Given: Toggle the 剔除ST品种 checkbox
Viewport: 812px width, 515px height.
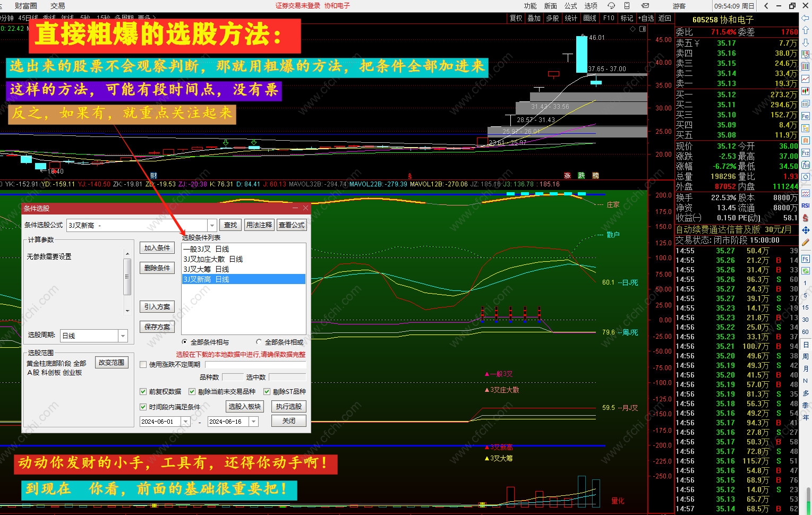Looking at the screenshot, I should point(267,392).
